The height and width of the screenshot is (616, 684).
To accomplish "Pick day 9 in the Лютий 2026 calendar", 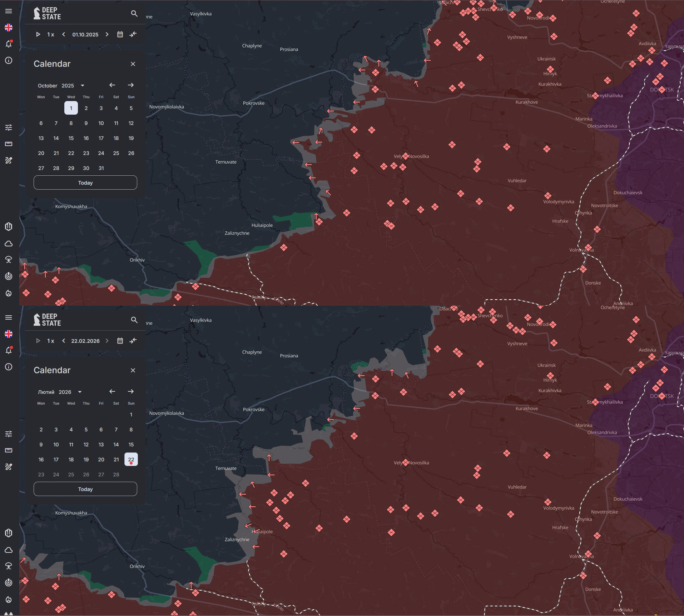I will (41, 445).
